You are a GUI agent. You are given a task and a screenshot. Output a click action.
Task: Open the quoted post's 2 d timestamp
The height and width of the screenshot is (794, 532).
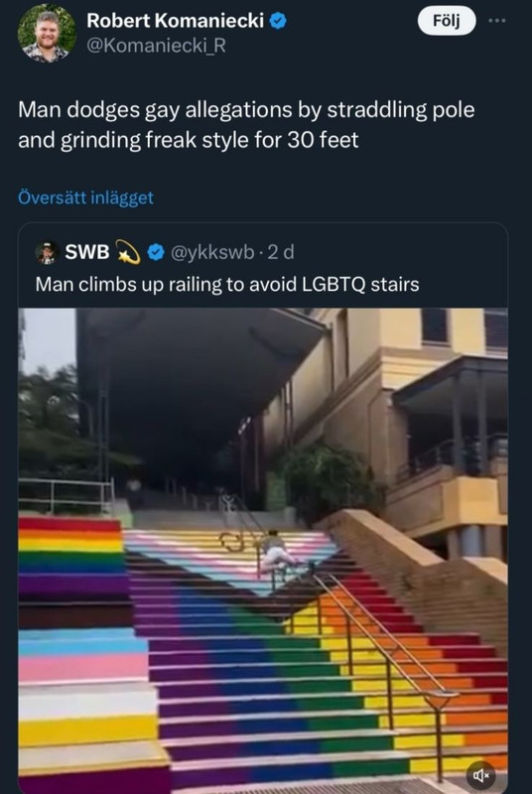281,252
